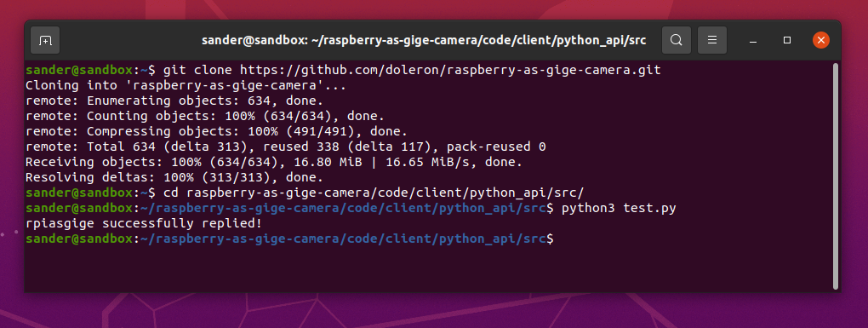Click the terminal vertical scrollbar
This screenshot has height=328, width=868.
[836, 176]
